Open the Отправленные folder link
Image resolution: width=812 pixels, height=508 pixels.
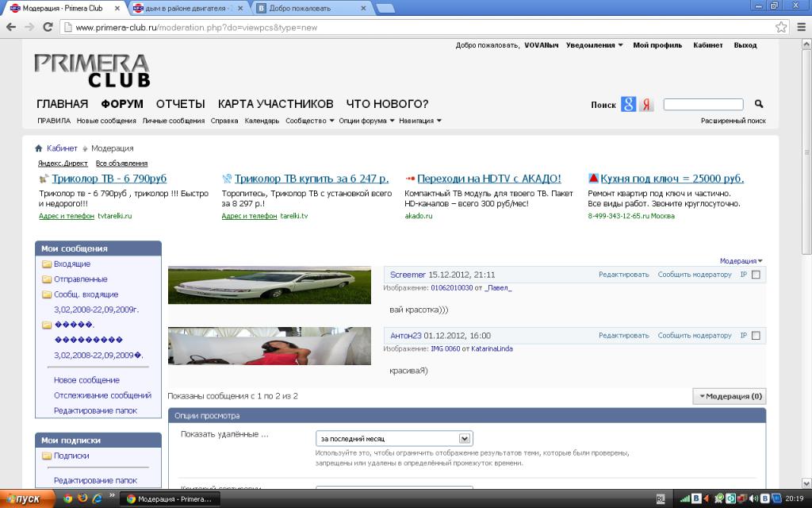click(81, 279)
